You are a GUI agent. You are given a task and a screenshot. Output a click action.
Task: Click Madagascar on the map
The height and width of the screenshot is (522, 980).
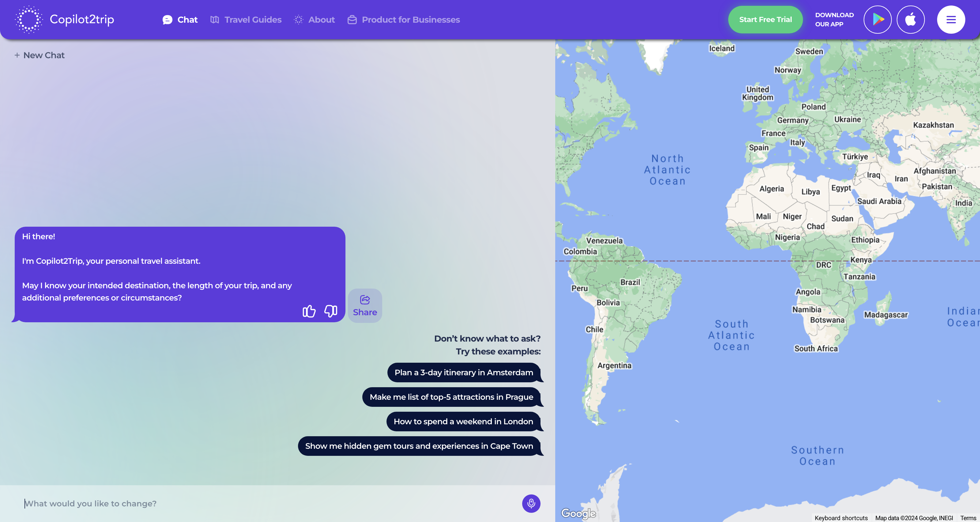[x=886, y=315]
